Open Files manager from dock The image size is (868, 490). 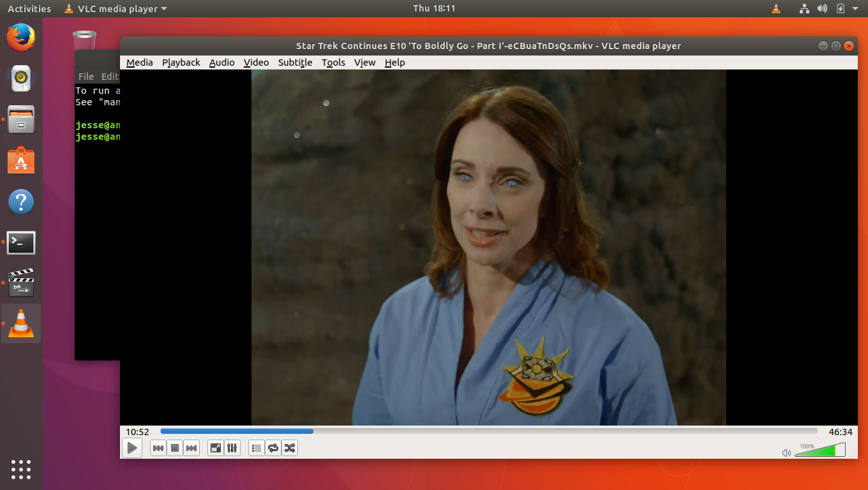[x=21, y=119]
